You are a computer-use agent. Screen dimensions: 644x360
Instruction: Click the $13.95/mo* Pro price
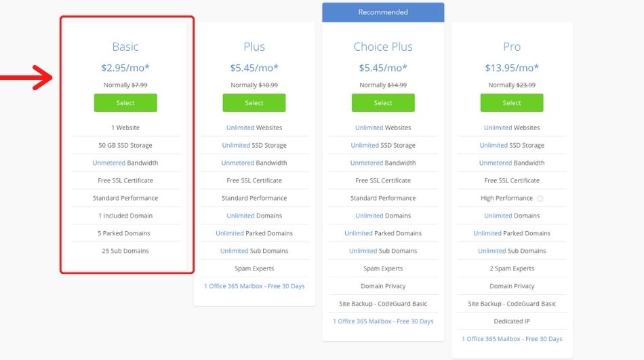click(512, 68)
